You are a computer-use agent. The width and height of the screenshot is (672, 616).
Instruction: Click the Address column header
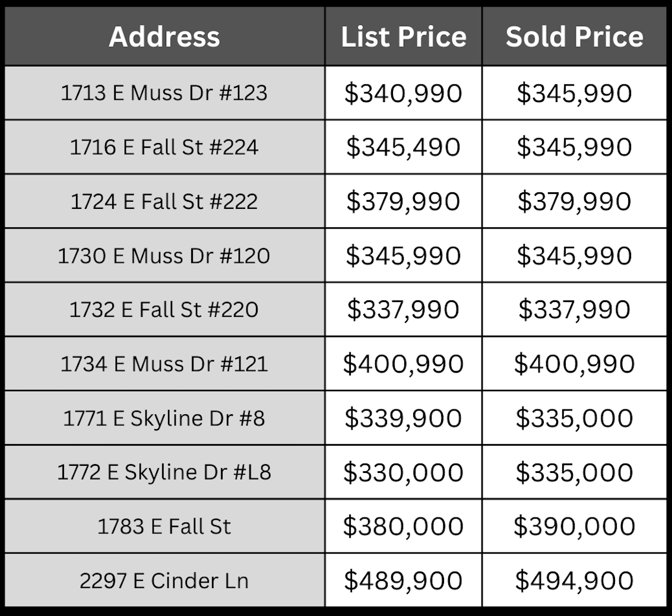(x=164, y=37)
